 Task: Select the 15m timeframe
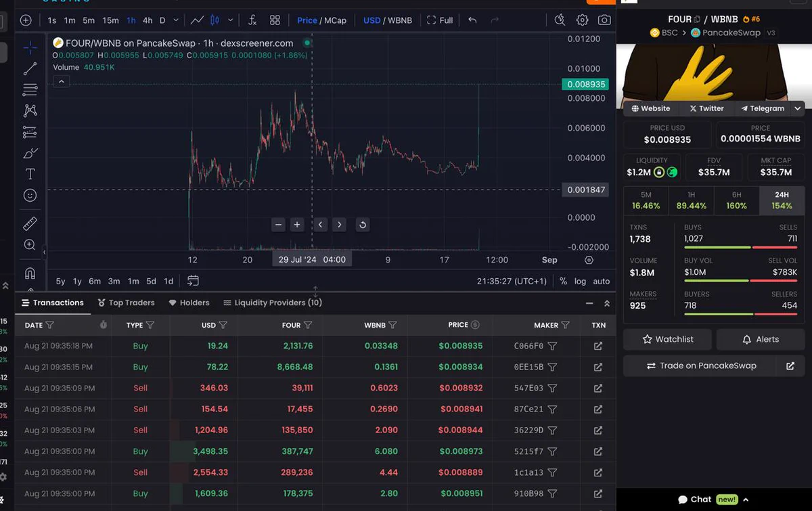[110, 20]
